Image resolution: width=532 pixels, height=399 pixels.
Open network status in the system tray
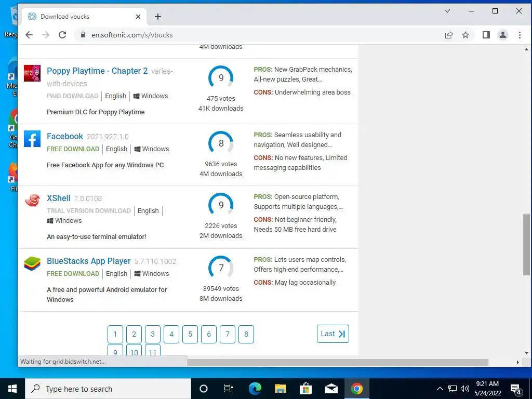click(453, 389)
